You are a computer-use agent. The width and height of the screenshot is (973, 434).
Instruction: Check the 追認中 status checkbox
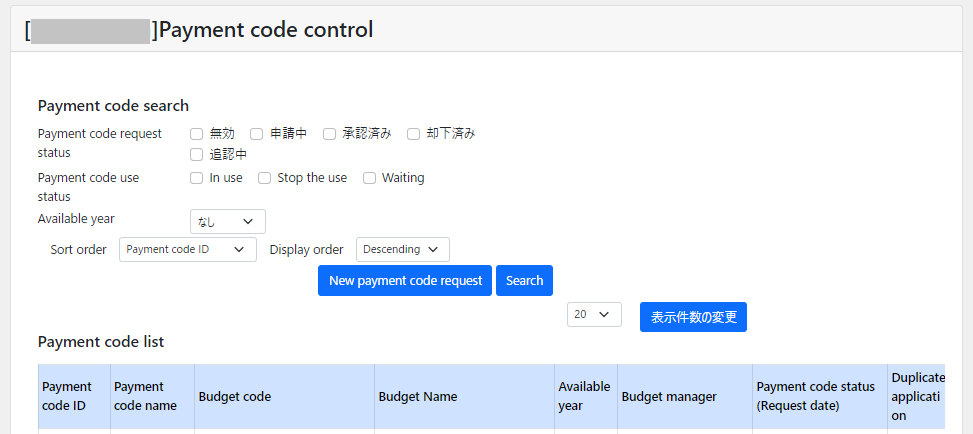click(197, 155)
